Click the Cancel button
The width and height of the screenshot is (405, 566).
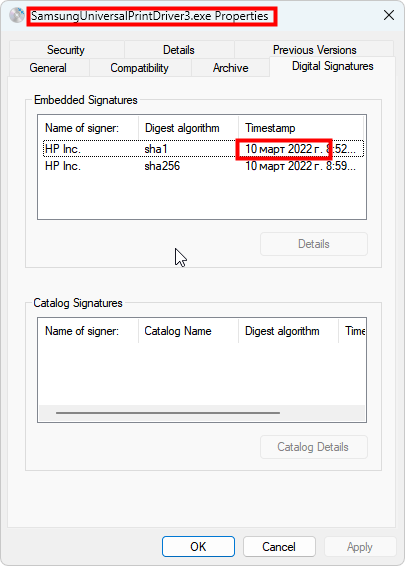279,547
